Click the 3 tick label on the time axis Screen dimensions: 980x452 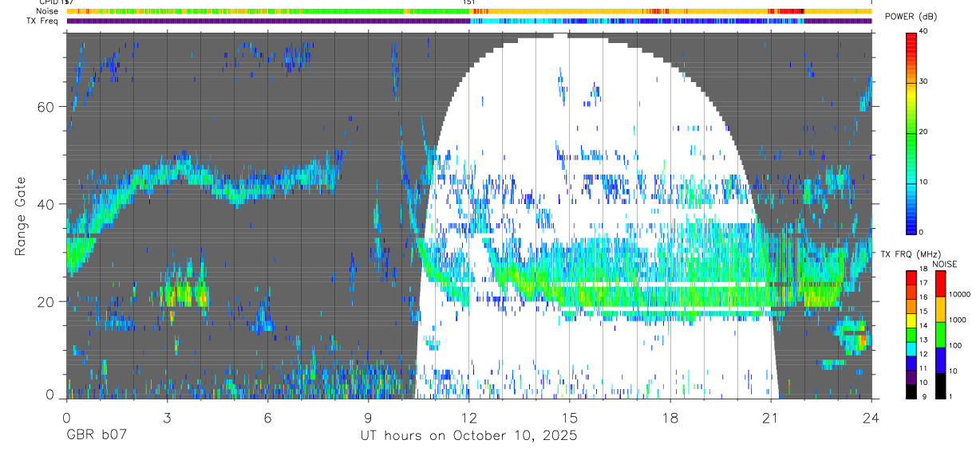pos(167,418)
